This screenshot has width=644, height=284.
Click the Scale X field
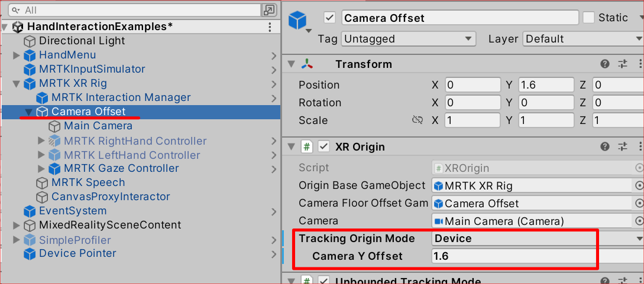tap(473, 120)
